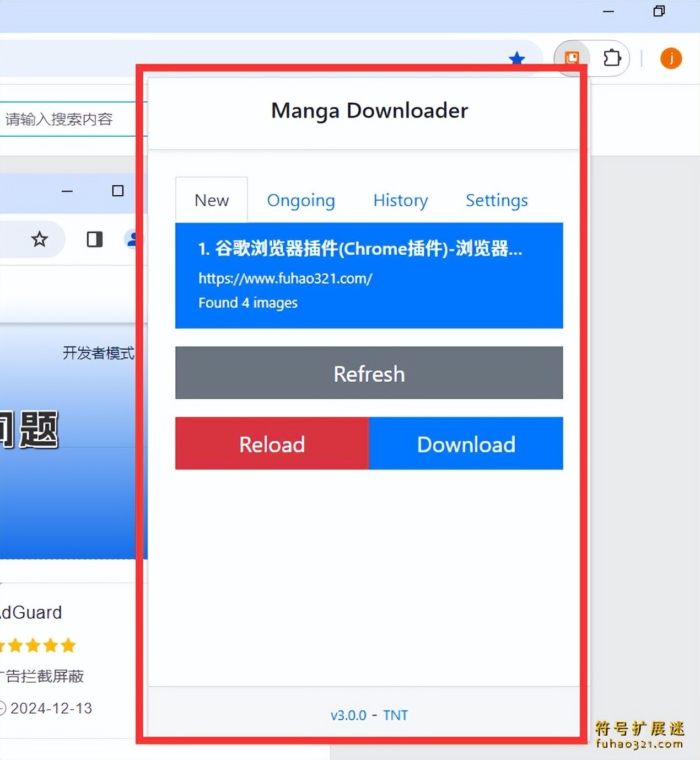Open the Extensions puzzle piece menu

[612, 58]
